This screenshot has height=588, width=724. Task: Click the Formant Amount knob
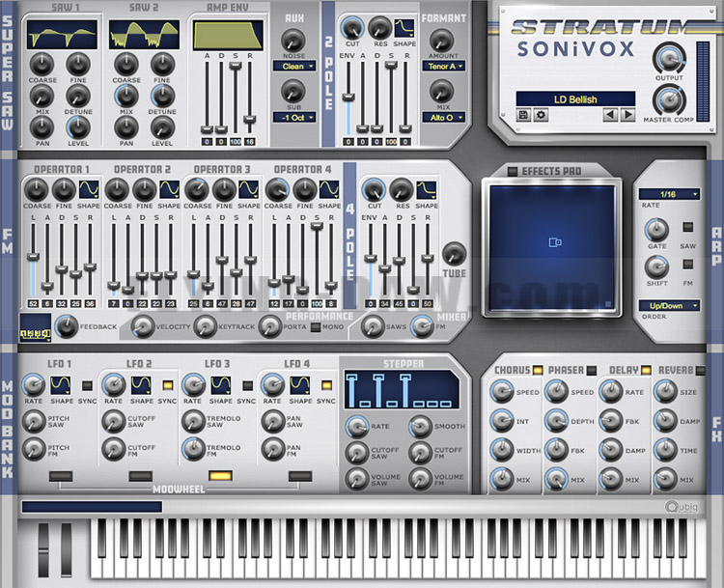point(441,41)
